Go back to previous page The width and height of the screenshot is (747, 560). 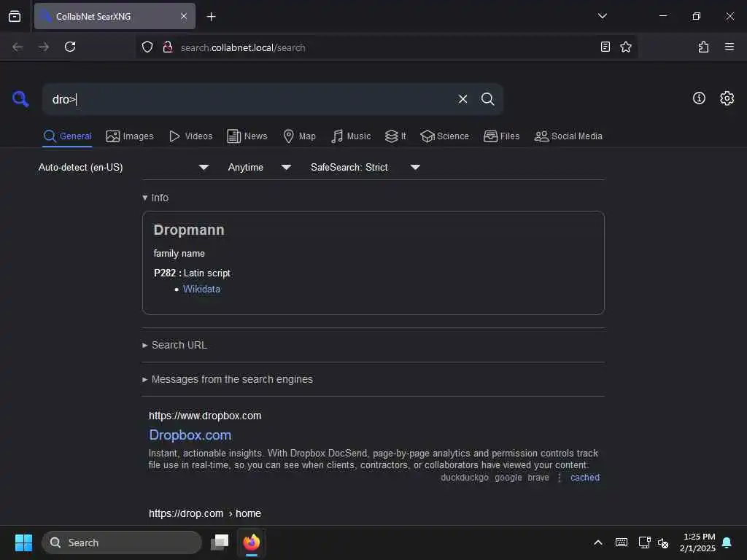click(18, 47)
